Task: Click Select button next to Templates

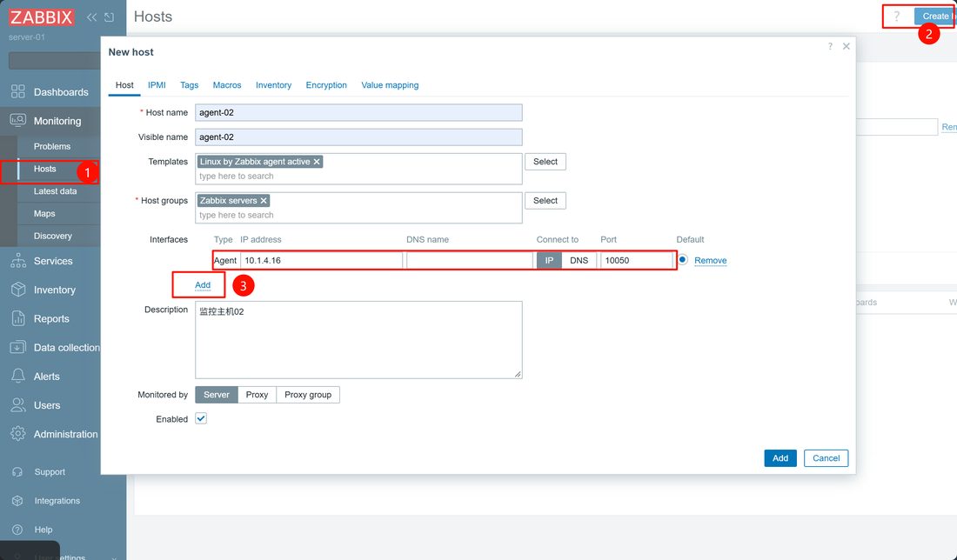Action: pyautogui.click(x=545, y=162)
